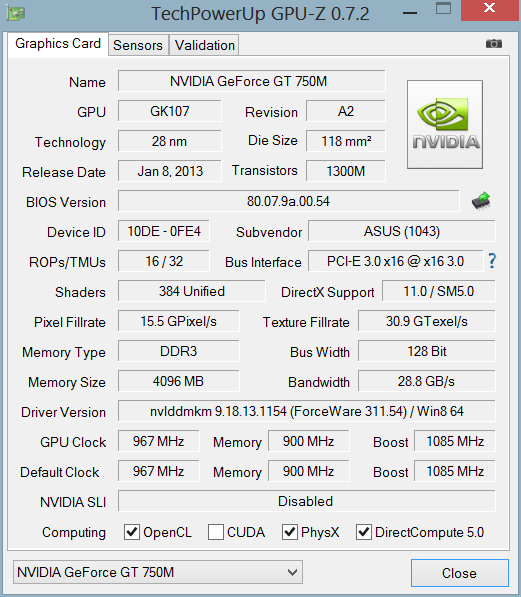Open the GPU selection dropdown arrow
Viewport: 521px width, 597px height.
click(292, 572)
